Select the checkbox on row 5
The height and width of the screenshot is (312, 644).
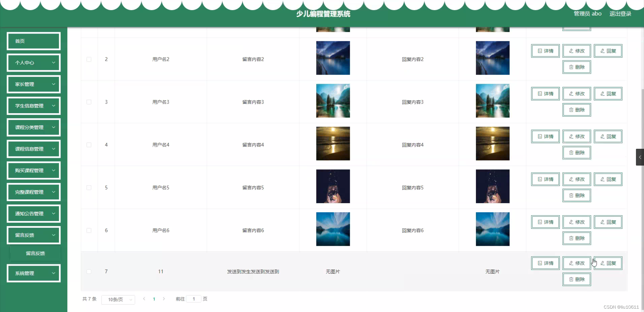89,188
